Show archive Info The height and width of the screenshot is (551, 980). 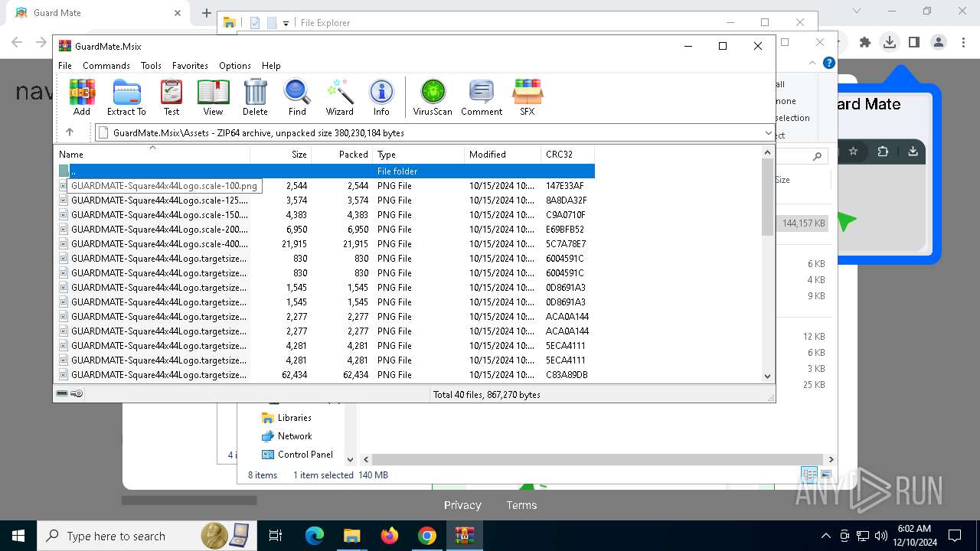coord(381,97)
